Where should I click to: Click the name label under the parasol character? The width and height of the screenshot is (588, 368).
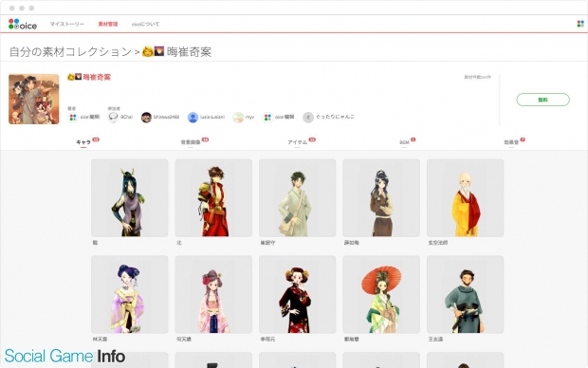click(x=351, y=340)
